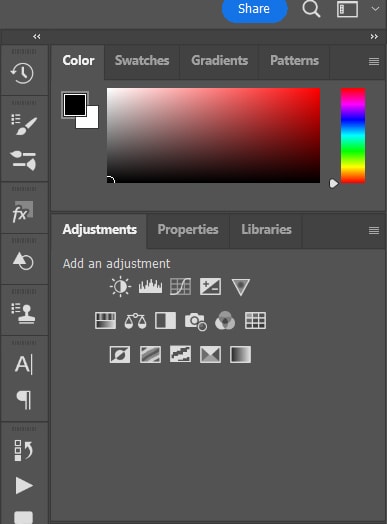The height and width of the screenshot is (524, 387).
Task: Pick a hue on the rainbow strip
Action: tap(353, 136)
